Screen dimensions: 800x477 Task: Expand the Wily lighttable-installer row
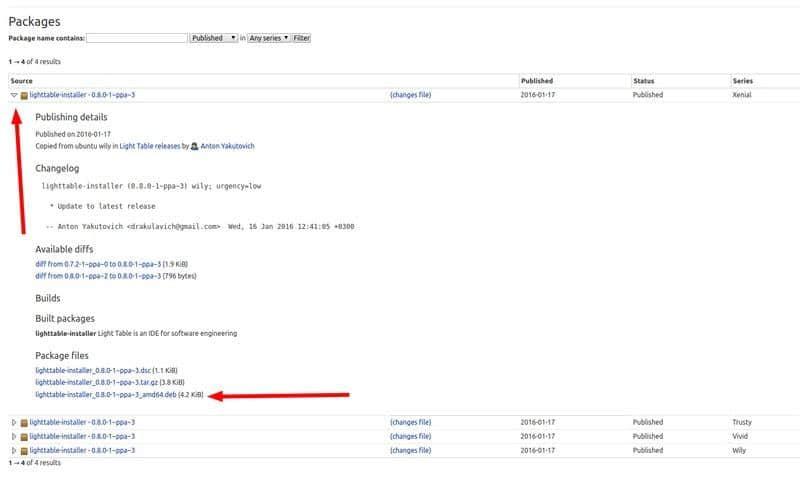click(x=14, y=450)
